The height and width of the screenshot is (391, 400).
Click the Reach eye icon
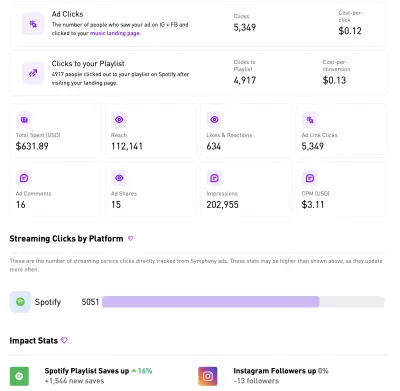click(119, 120)
